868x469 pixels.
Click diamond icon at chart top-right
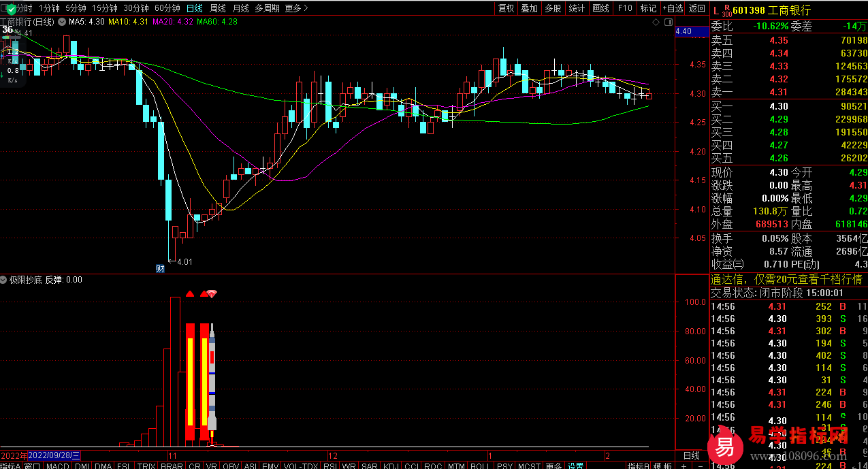656,22
